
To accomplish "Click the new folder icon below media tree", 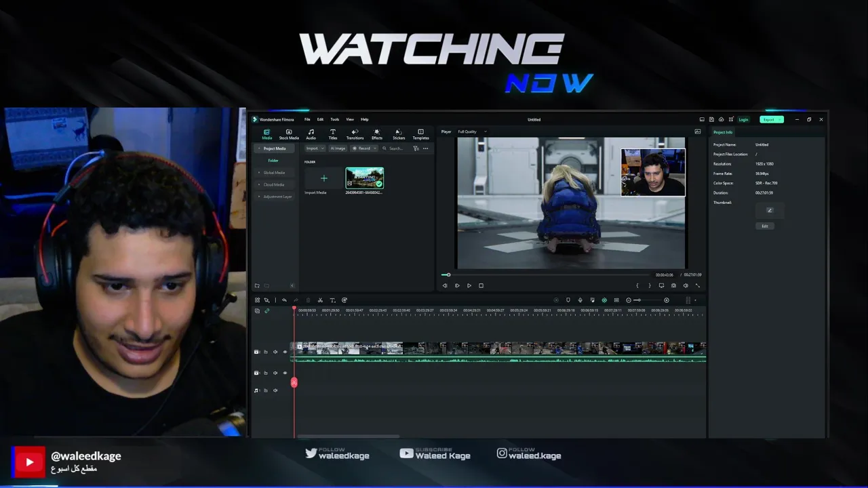I will 257,286.
